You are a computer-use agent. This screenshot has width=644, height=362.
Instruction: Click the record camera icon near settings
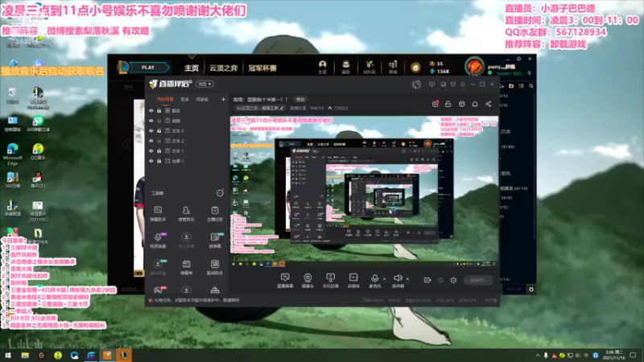coord(427,280)
